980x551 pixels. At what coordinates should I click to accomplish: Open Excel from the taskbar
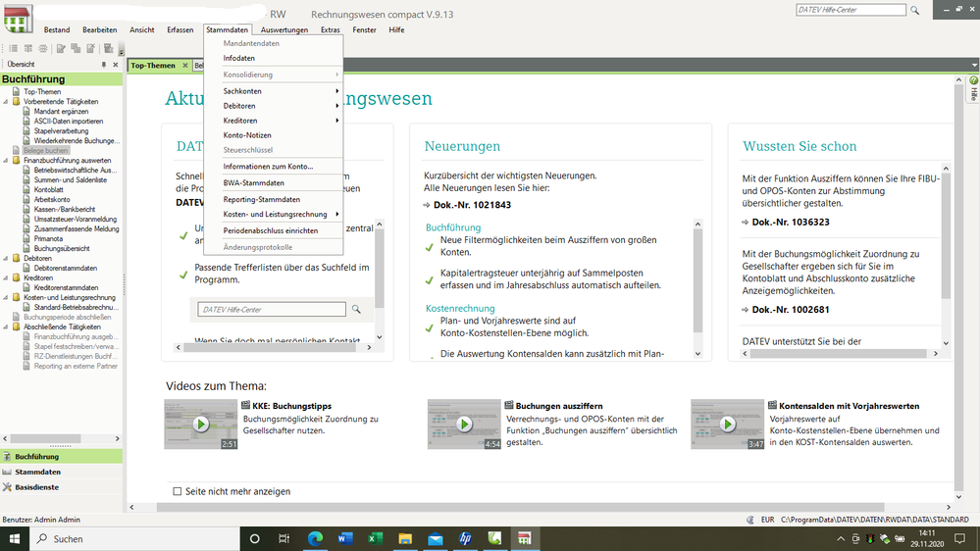pyautogui.click(x=375, y=538)
